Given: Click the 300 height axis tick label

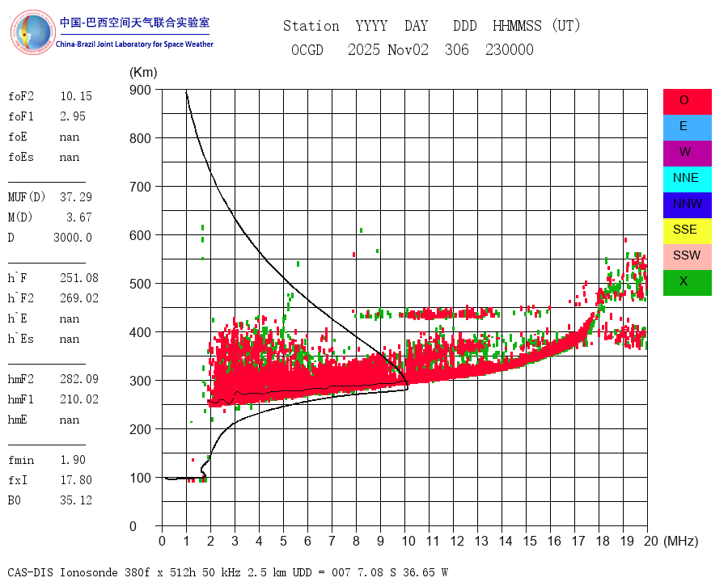Looking at the screenshot, I should 140,381.
